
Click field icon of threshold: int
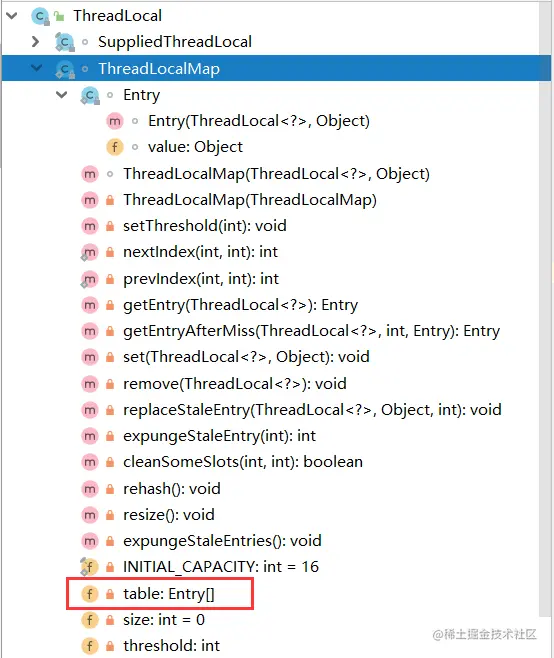[x=90, y=646]
